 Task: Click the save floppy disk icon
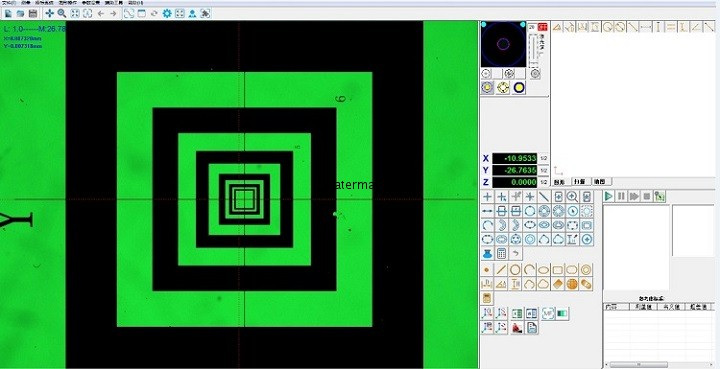click(33, 14)
